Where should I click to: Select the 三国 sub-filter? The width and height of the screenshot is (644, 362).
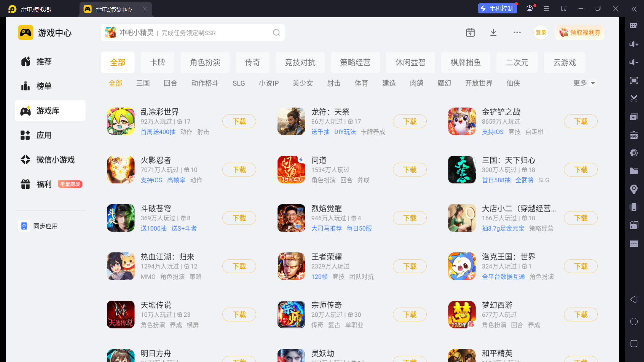click(143, 83)
